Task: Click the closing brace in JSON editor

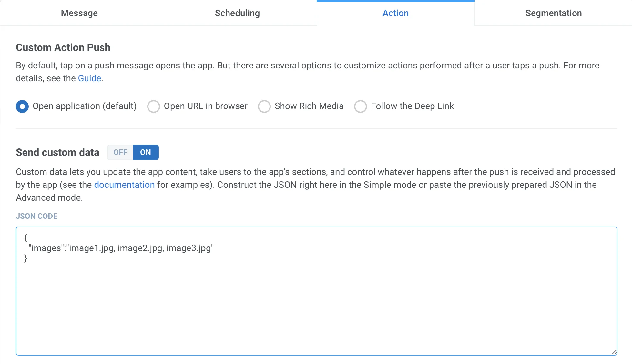Action: (x=26, y=258)
